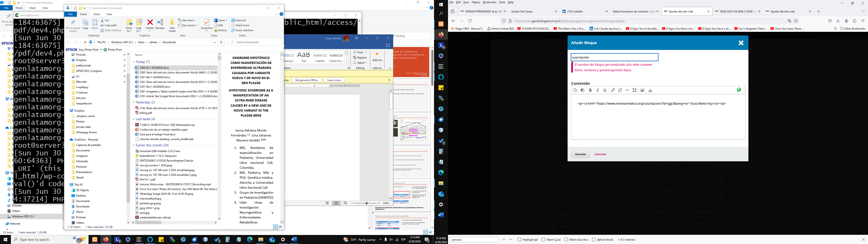The width and height of the screenshot is (868, 244).
Task: Click Invert selection in Explorer ribbon
Action: 242,30
